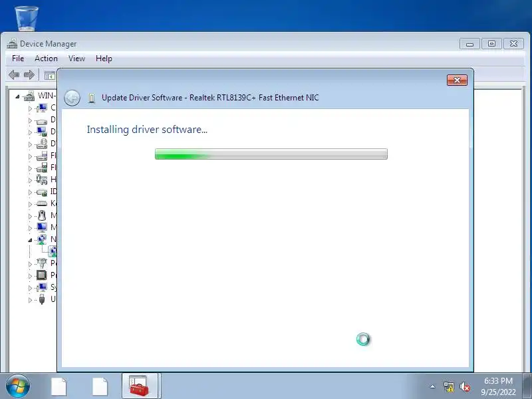Show hidden system tray icons

click(x=433, y=386)
